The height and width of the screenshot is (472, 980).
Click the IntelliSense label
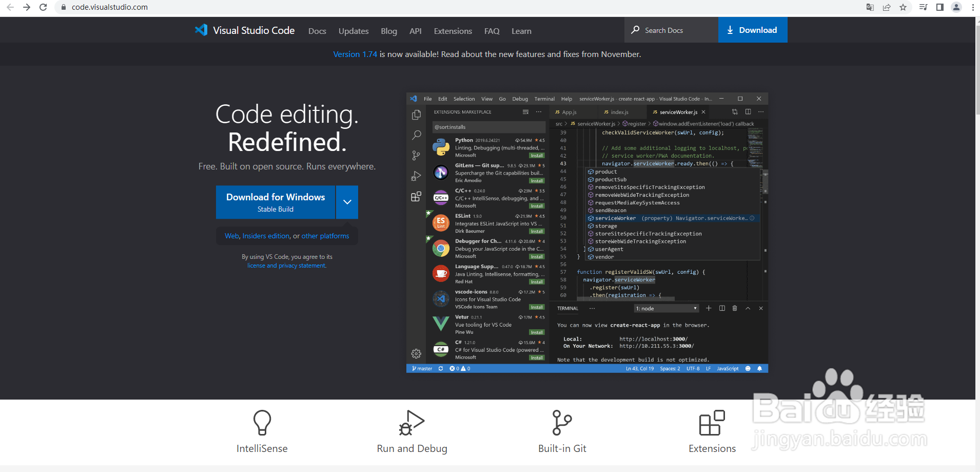262,448
